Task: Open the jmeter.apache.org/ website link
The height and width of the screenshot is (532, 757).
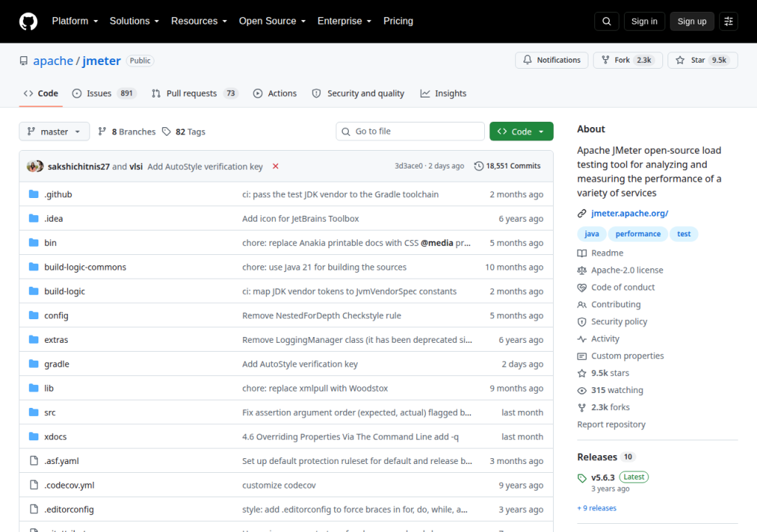Action: click(x=630, y=214)
